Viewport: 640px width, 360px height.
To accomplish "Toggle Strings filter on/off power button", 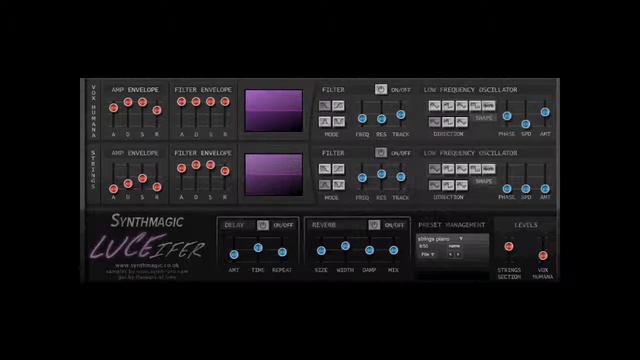I will 381,153.
